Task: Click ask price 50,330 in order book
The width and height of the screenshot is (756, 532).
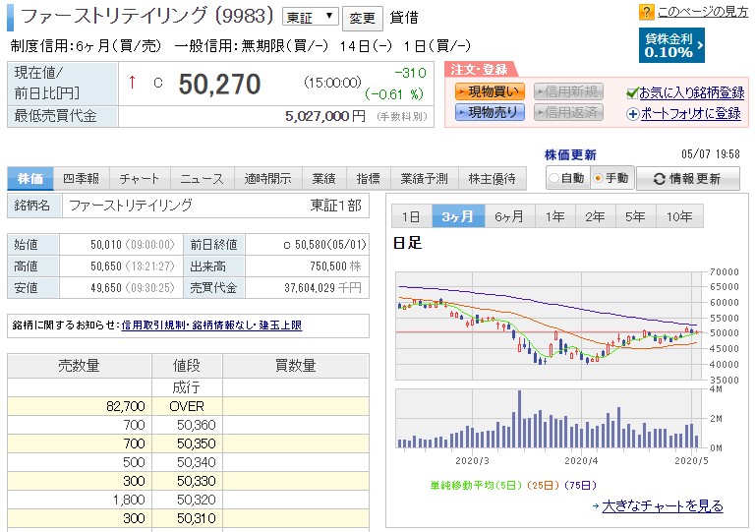Action: tap(197, 481)
